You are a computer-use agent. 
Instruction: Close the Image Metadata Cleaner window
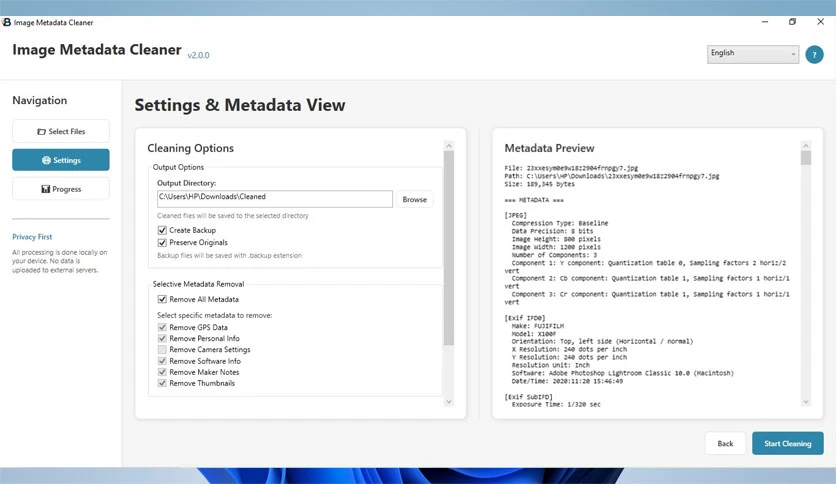(x=820, y=22)
